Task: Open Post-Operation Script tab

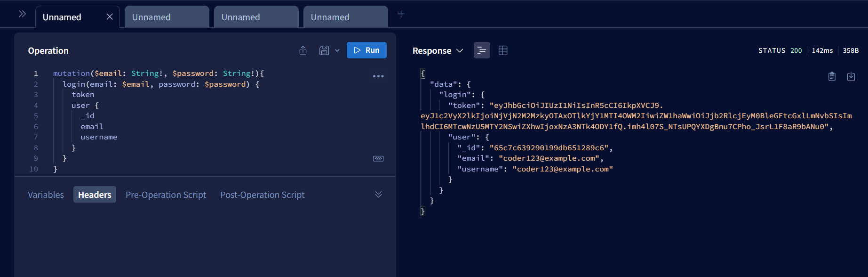Action: [263, 195]
